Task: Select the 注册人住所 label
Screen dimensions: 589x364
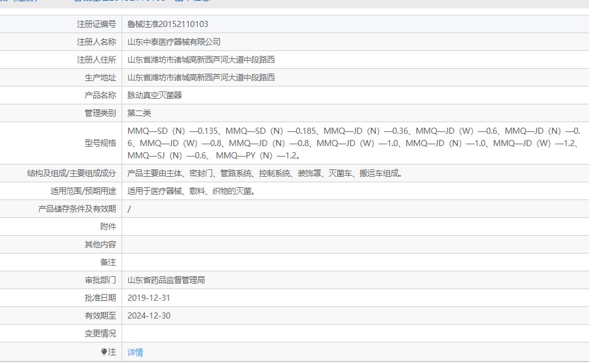Action: coord(96,60)
